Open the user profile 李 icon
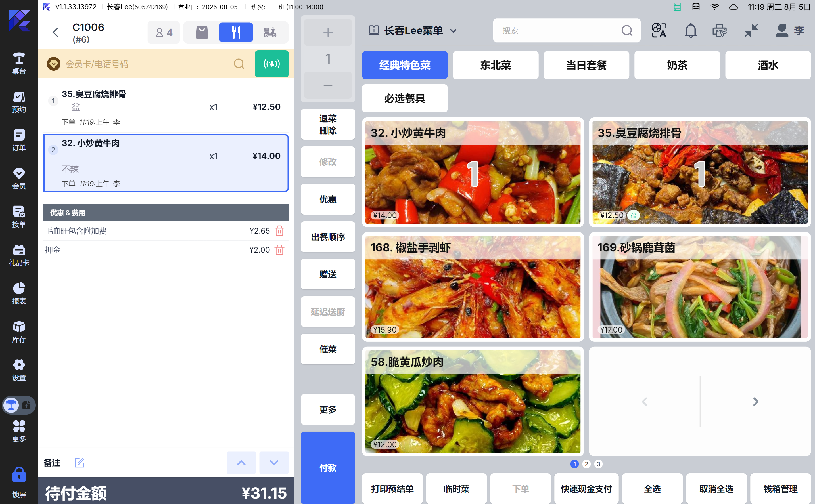This screenshot has width=815, height=504. [x=790, y=30]
